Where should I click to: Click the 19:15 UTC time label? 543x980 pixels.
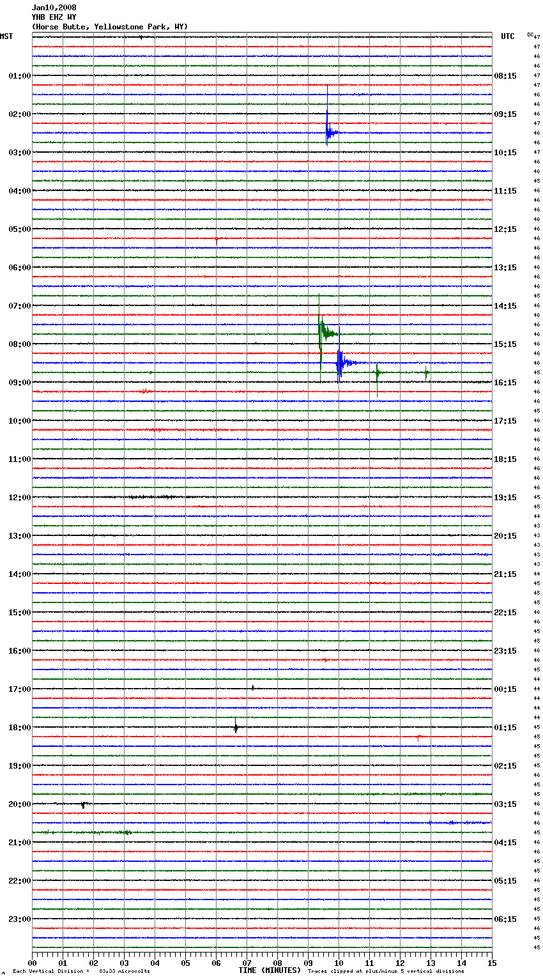click(505, 498)
